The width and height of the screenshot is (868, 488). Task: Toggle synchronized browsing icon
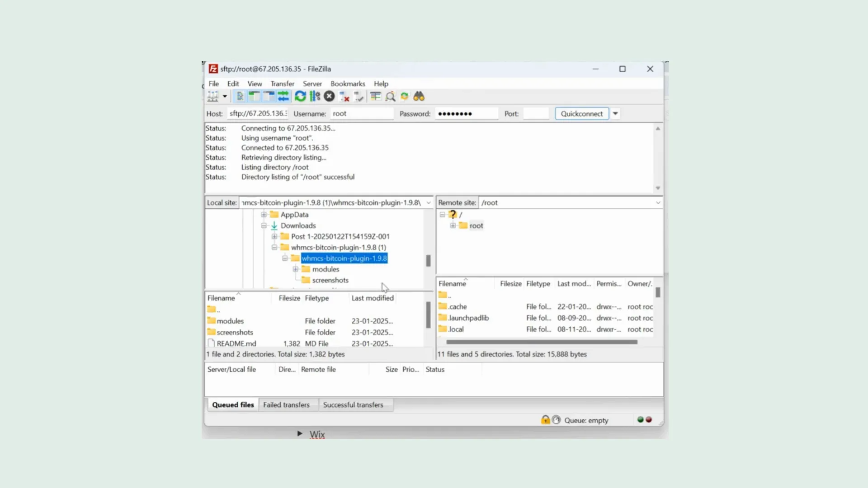[x=405, y=96]
